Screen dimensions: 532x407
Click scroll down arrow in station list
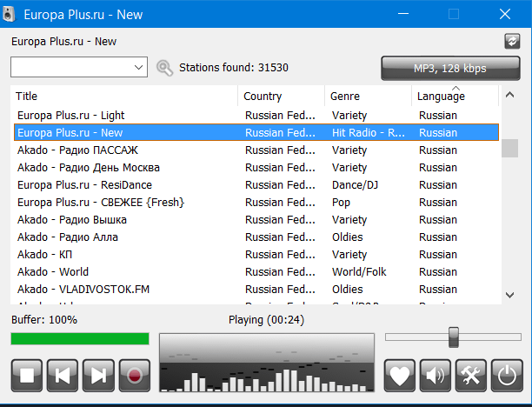coord(510,295)
